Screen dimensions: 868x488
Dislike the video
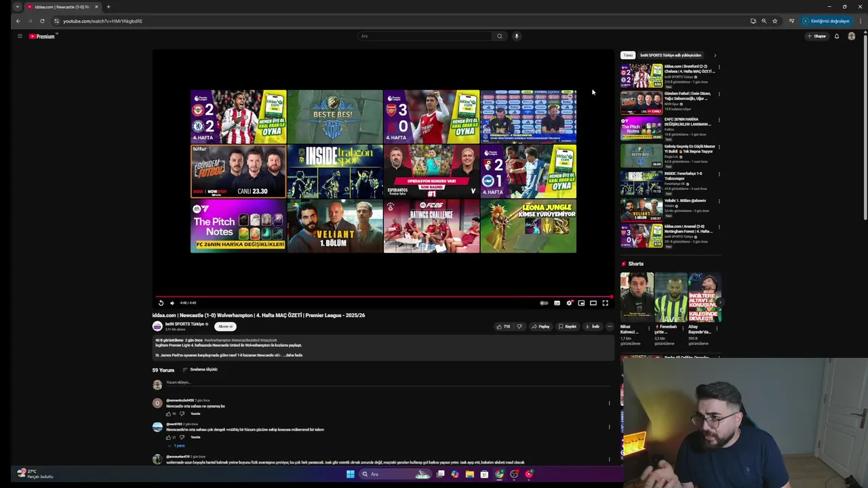pos(519,327)
